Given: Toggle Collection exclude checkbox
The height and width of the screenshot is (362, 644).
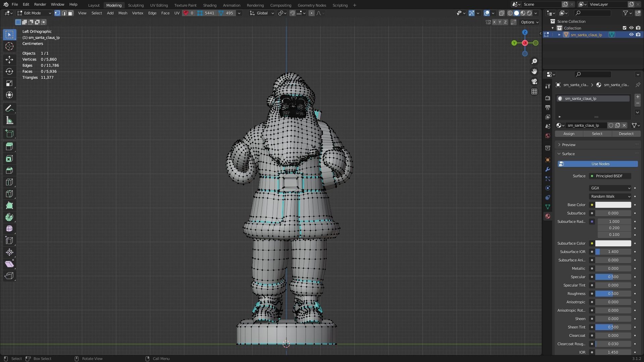Looking at the screenshot, I should [624, 28].
